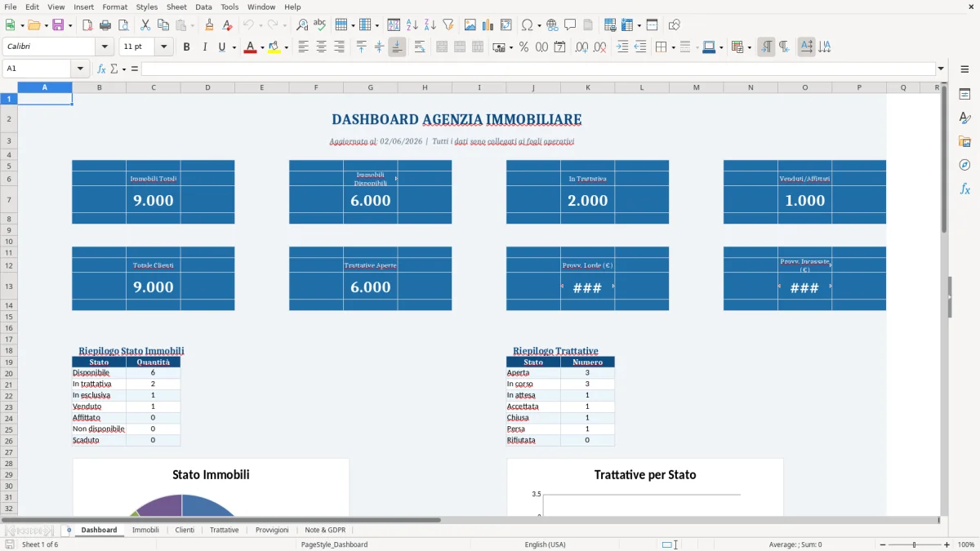Click the formula input line
This screenshot has height=551, width=980.
(x=538, y=69)
